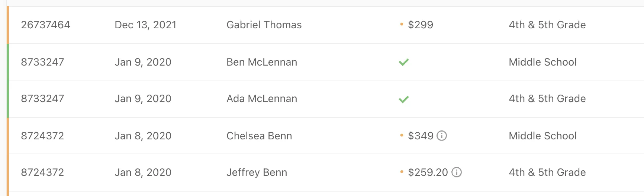Click the $349 balance due
The width and height of the screenshot is (644, 196).
point(421,136)
